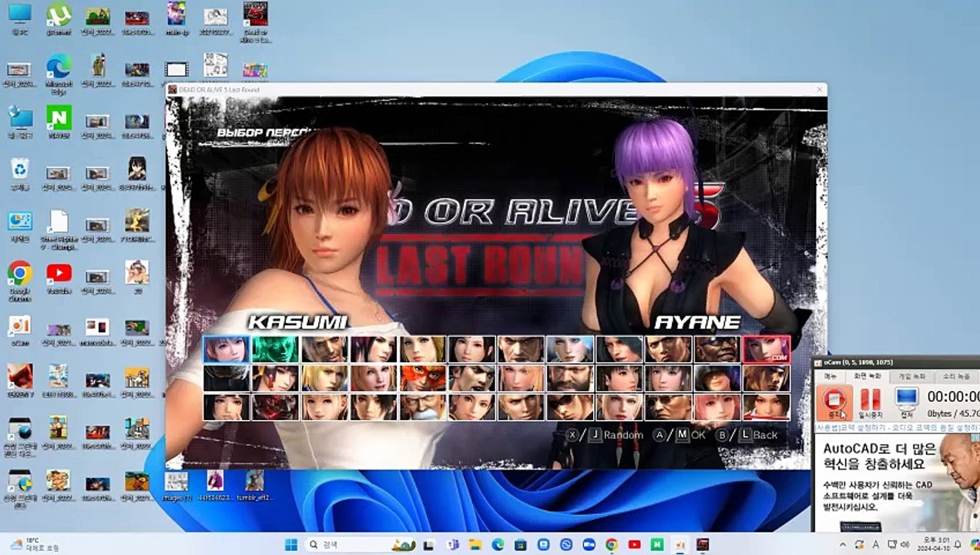Select the highlighted Kasumi portrait in the roster
The height and width of the screenshot is (555, 980).
click(227, 349)
